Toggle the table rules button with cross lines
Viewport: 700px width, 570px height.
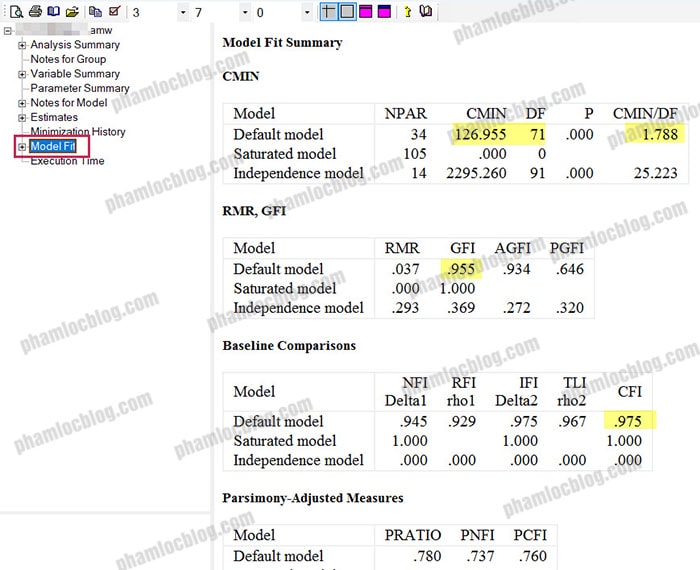329,12
